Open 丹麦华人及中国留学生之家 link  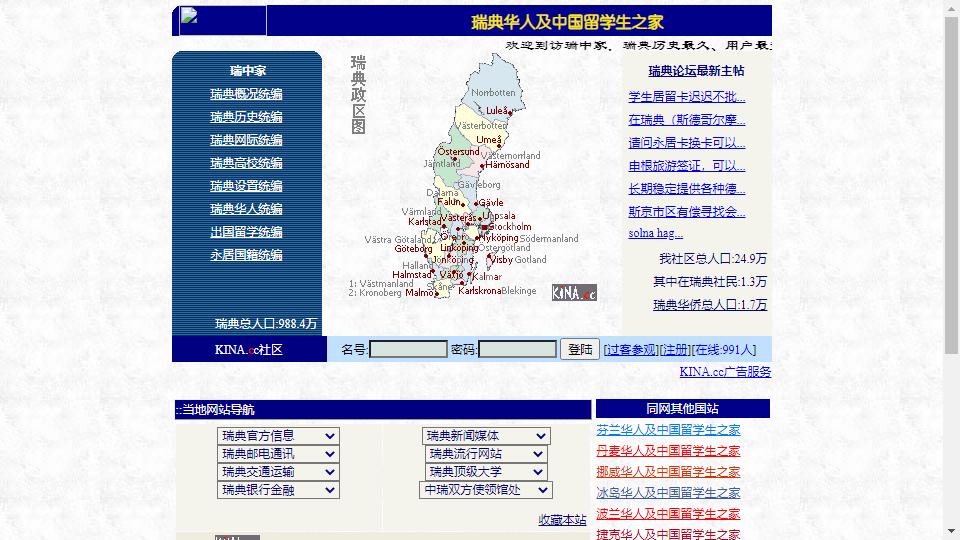(x=668, y=451)
